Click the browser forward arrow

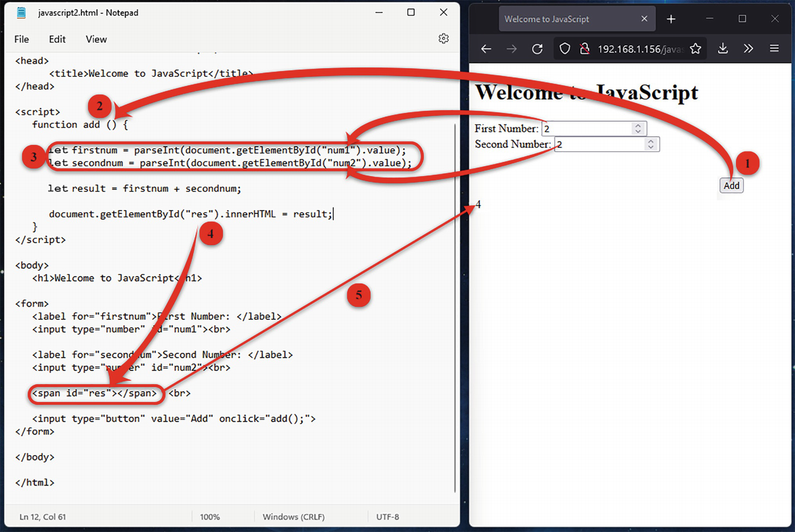pos(511,49)
